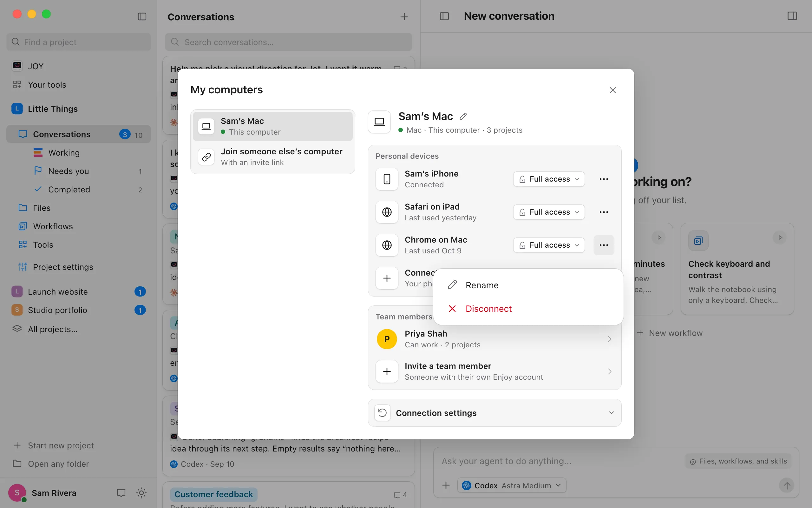812x508 pixels.
Task: Open Priya Shah team member details
Action: pyautogui.click(x=494, y=339)
